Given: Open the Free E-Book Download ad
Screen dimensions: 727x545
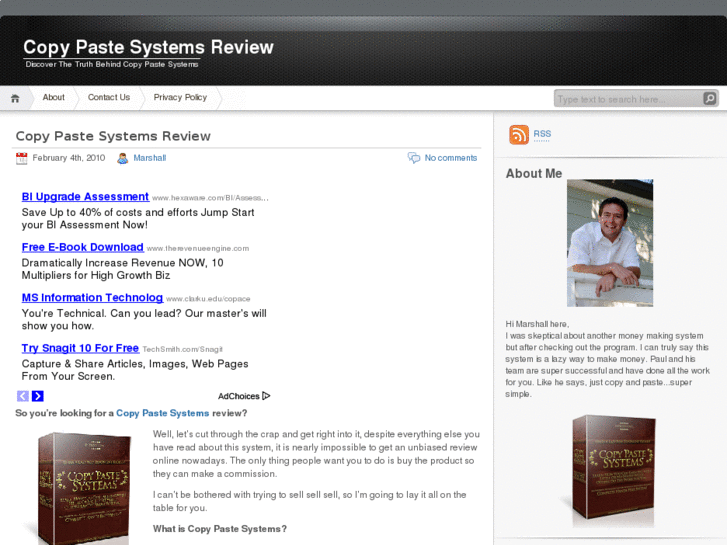Looking at the screenshot, I should (83, 247).
